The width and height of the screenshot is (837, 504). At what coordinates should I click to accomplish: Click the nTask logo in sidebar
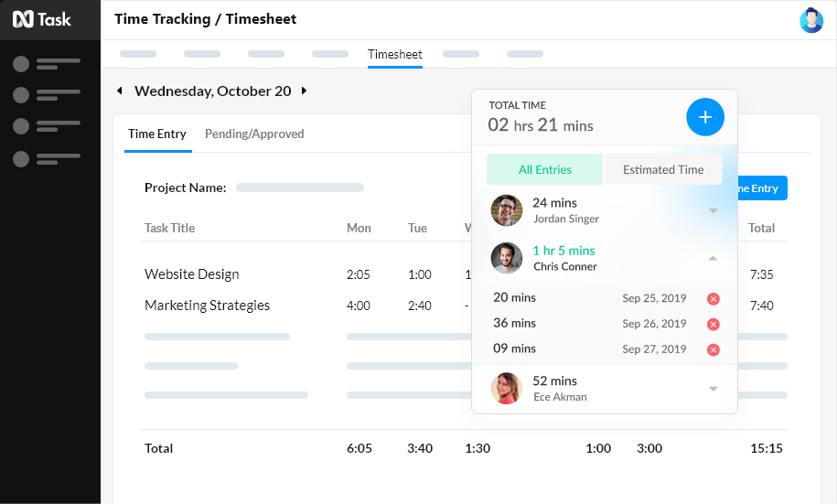coord(41,19)
